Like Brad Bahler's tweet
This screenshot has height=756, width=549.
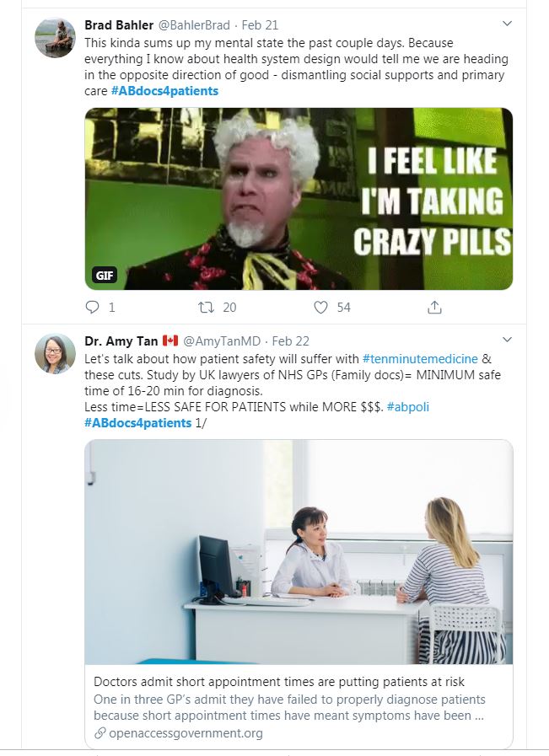[x=320, y=308]
